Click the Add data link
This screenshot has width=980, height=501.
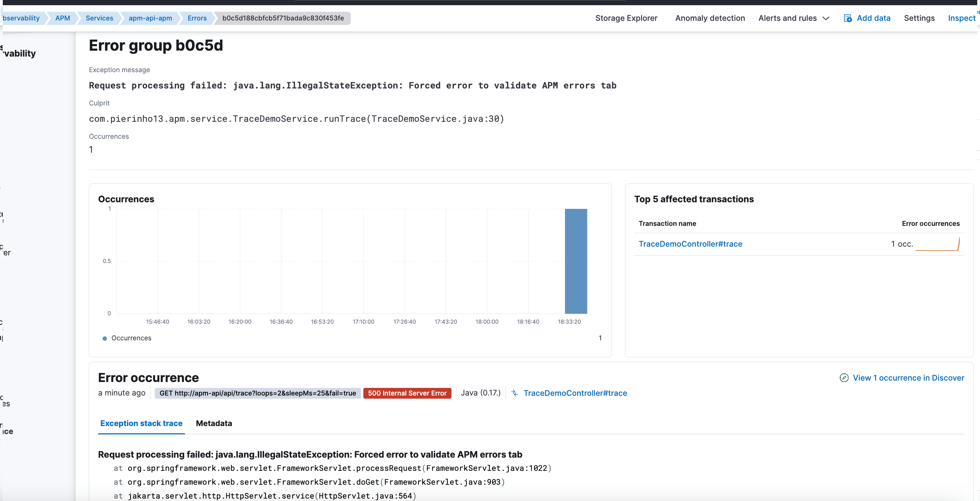873,18
